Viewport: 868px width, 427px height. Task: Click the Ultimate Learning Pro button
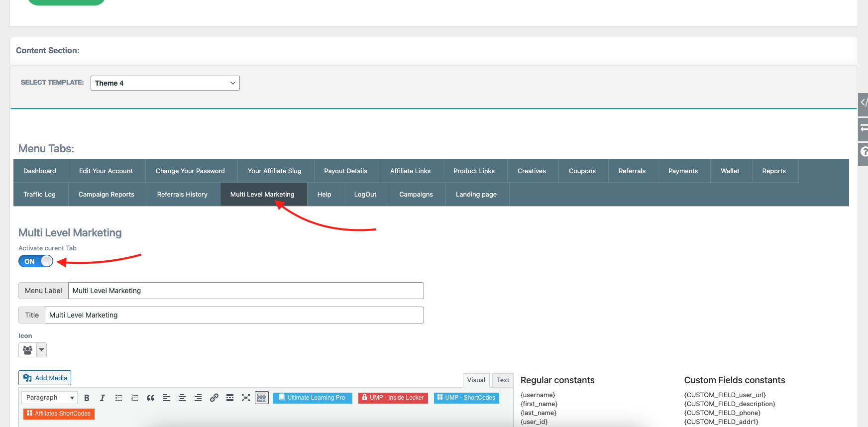[x=313, y=398]
